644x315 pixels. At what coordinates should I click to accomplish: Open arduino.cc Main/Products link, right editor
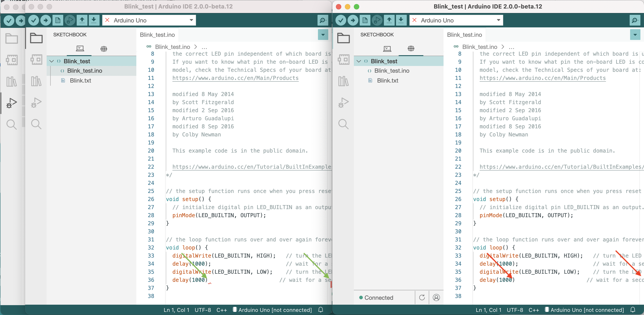pyautogui.click(x=542, y=78)
